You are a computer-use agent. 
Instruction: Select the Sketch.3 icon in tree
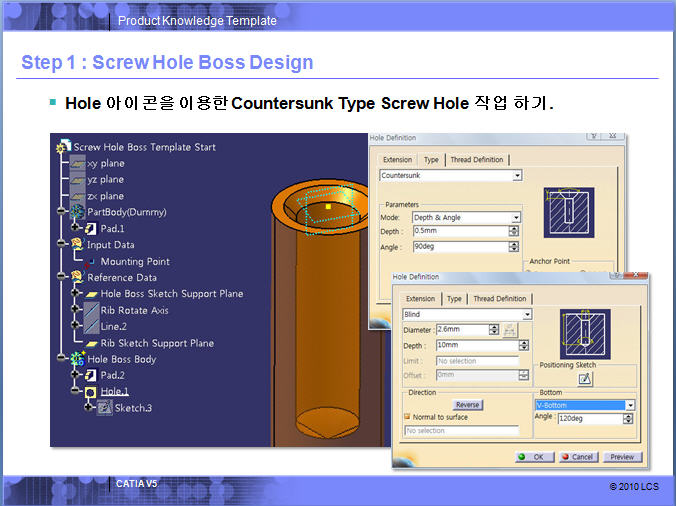pos(103,408)
